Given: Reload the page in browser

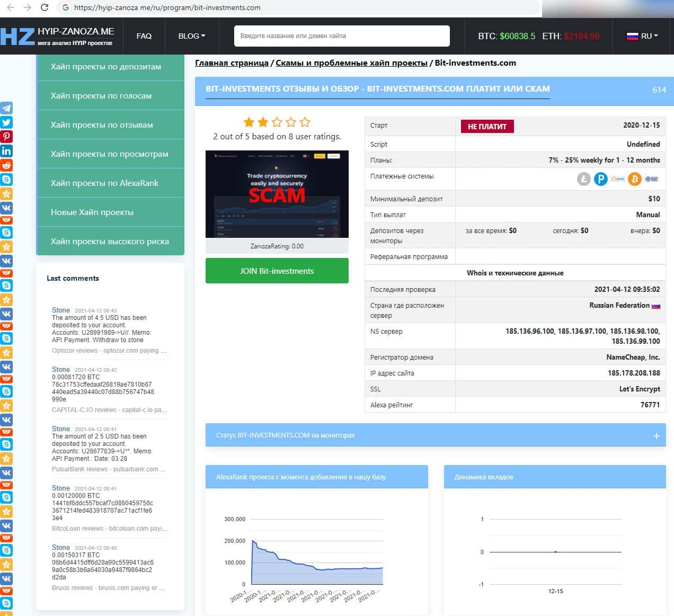Looking at the screenshot, I should 45,7.
